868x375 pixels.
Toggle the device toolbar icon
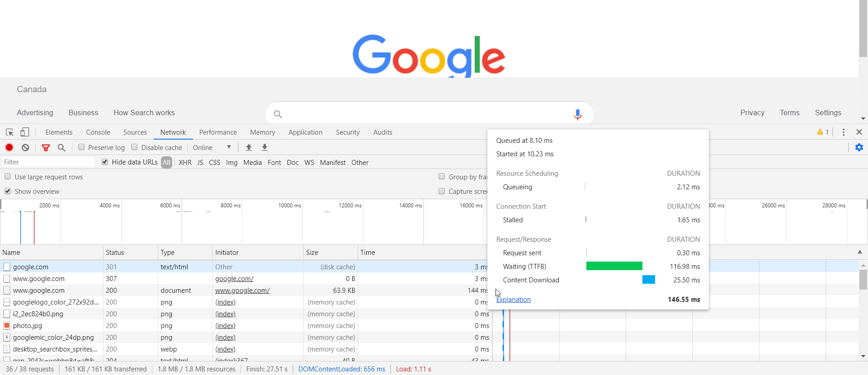(x=25, y=132)
